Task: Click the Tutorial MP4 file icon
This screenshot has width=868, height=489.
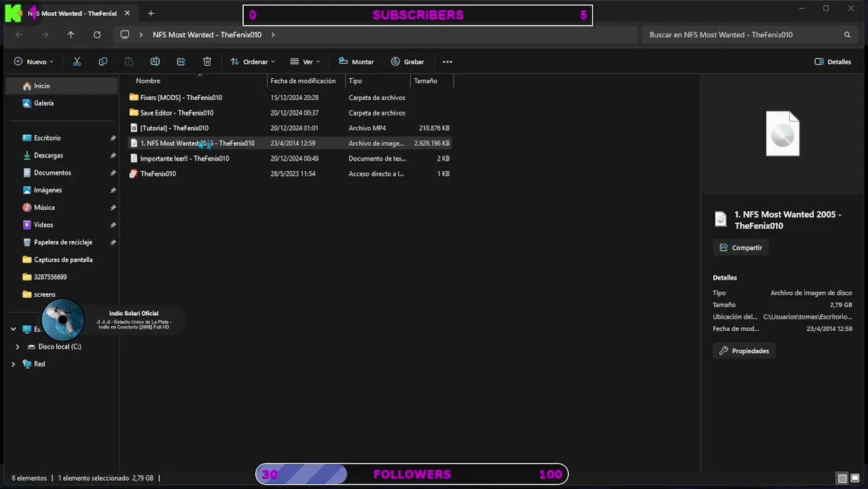Action: coord(134,128)
